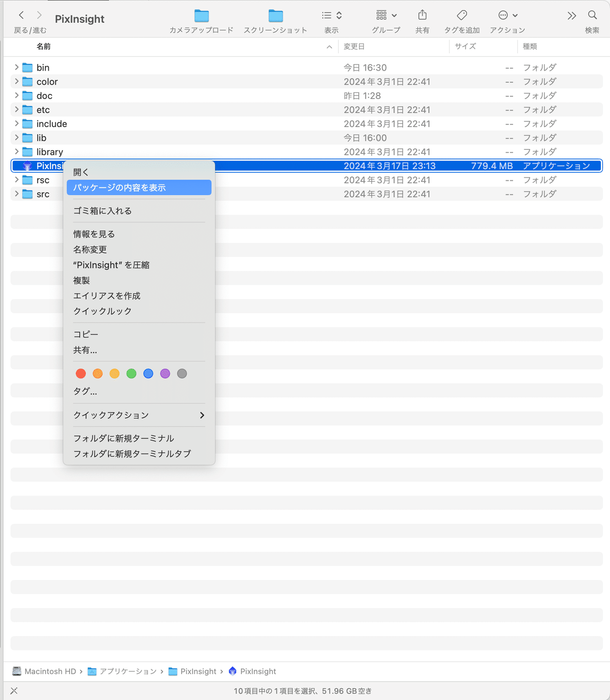Choose コピー in context menu

tap(139, 334)
